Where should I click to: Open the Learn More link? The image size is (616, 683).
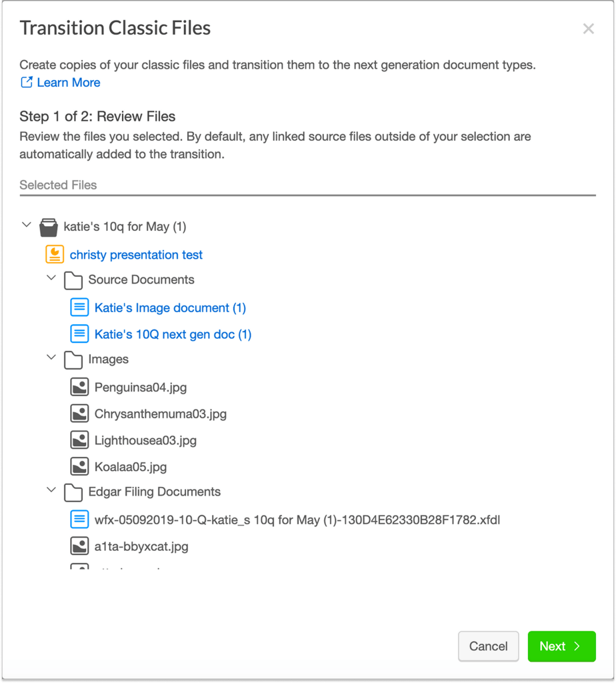point(68,83)
